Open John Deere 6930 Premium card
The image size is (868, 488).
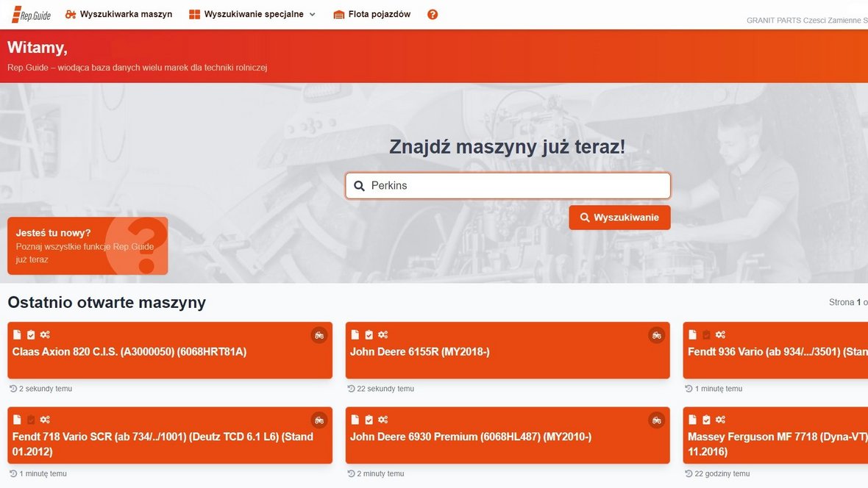click(x=508, y=435)
